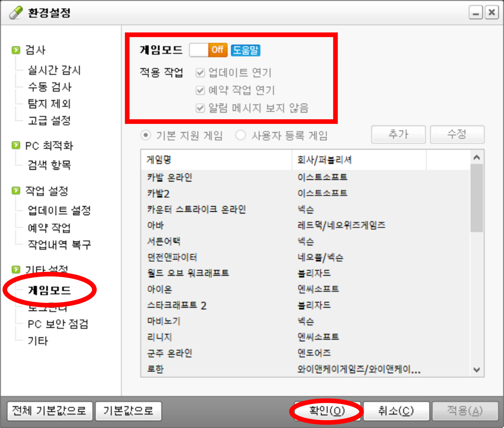This screenshot has height=428, width=504.
Task: Open 실시간 감시 in the sidebar
Action: click(54, 70)
